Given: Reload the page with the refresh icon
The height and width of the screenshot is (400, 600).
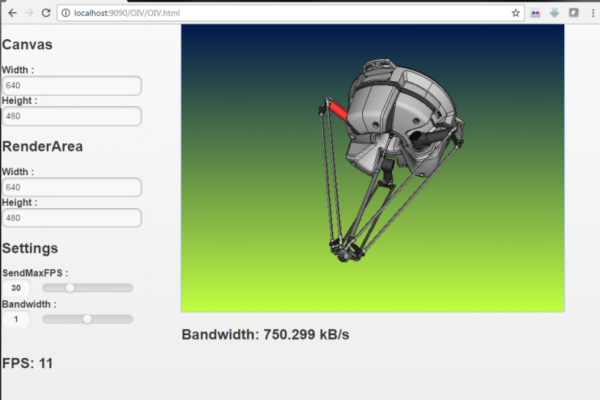Looking at the screenshot, I should tap(46, 13).
